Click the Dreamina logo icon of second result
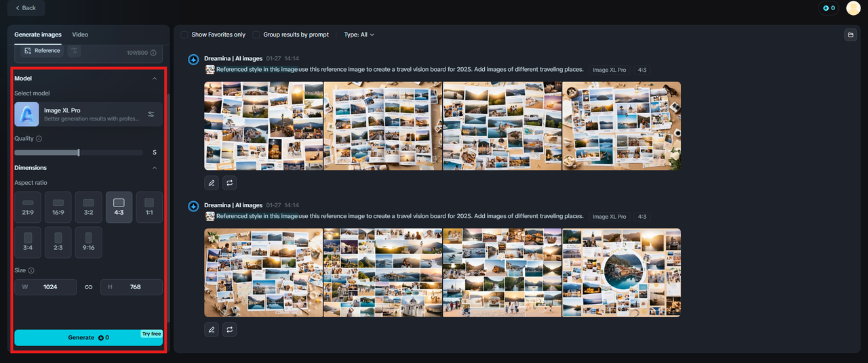 coord(193,206)
